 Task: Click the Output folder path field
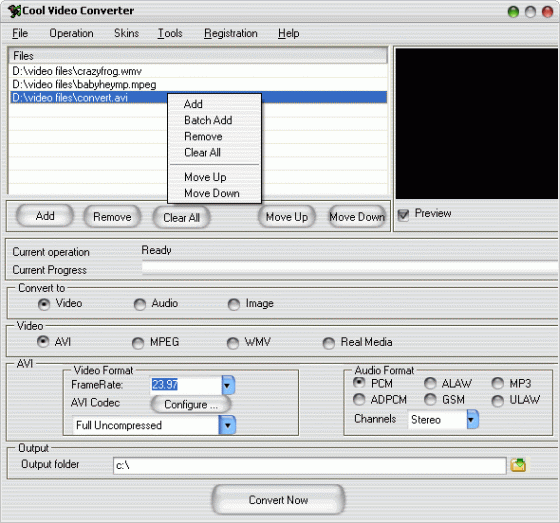pyautogui.click(x=310, y=465)
